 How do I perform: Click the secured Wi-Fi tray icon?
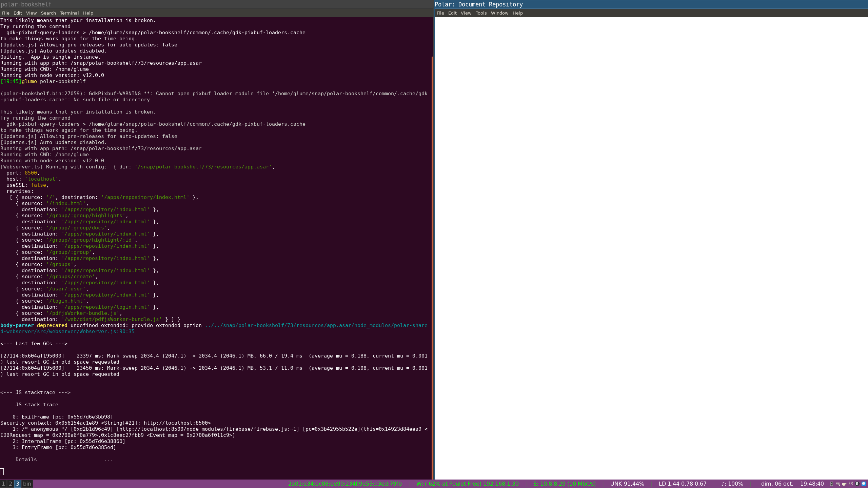click(x=838, y=484)
